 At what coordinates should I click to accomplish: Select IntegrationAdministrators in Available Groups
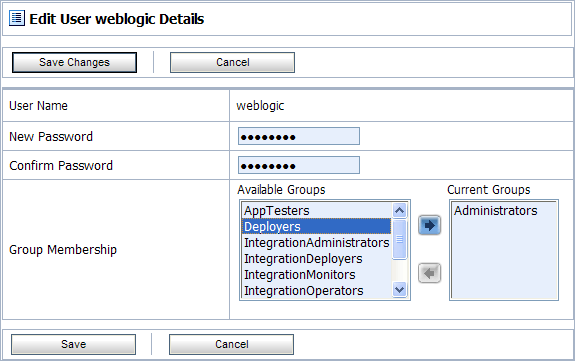coord(316,243)
